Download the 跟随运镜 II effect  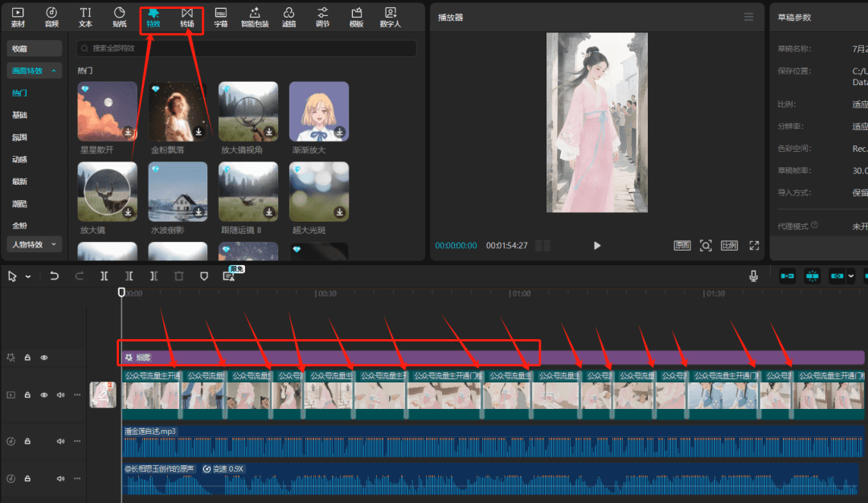[269, 212]
